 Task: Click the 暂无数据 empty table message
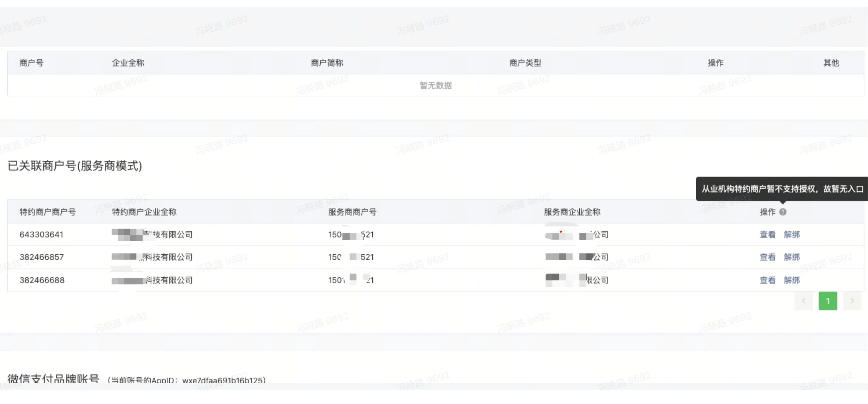click(435, 86)
